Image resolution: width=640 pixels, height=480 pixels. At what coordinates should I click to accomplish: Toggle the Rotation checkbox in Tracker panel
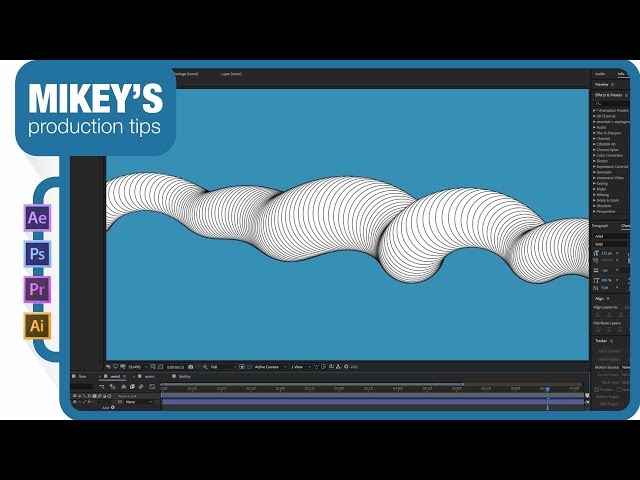620,390
